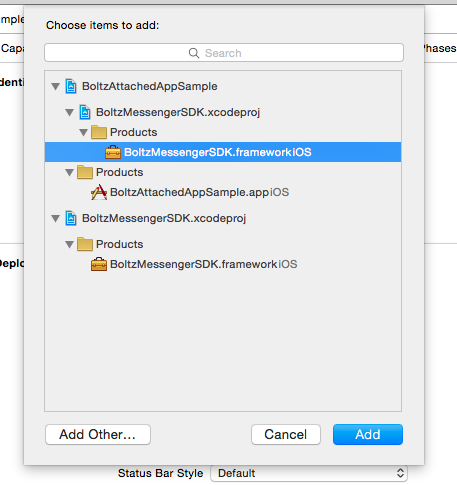Viewport: 457px width, 485px height.
Task: Click the Add button
Action: tap(368, 434)
